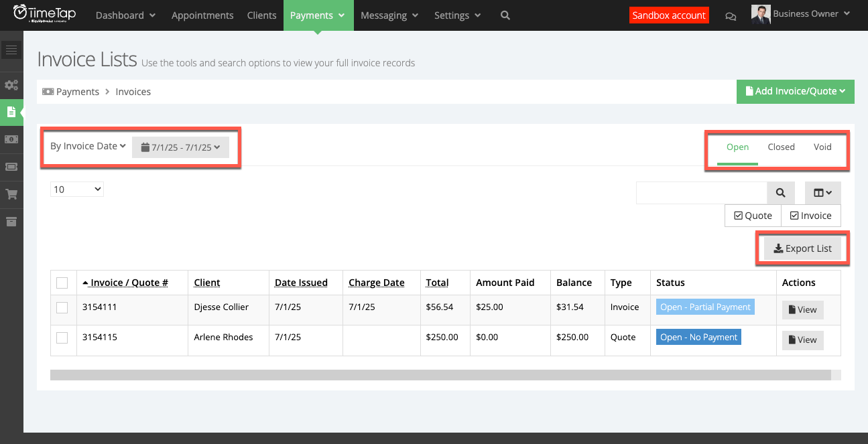Open the shopping cart icon in sidebar

tap(11, 194)
